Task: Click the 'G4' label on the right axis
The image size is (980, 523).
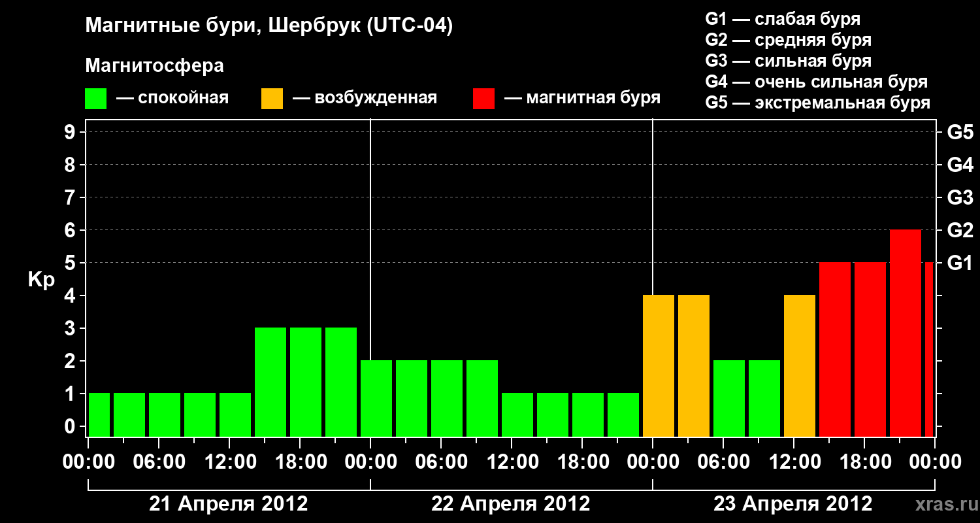Action: click(960, 165)
